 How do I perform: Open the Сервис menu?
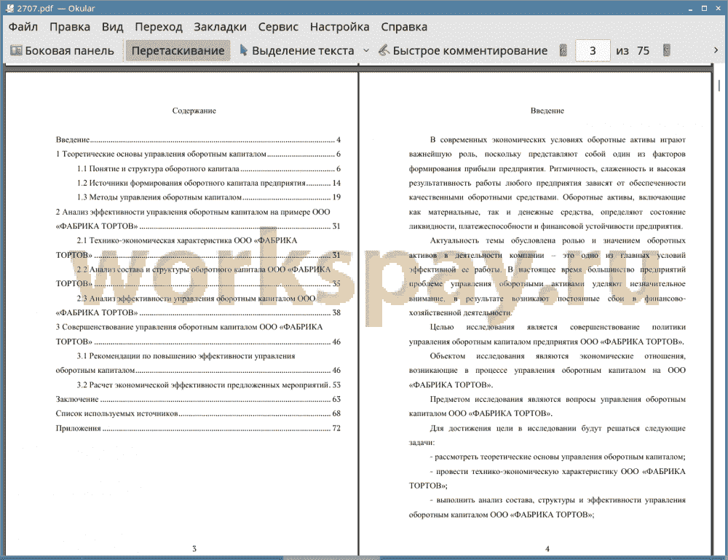click(278, 27)
